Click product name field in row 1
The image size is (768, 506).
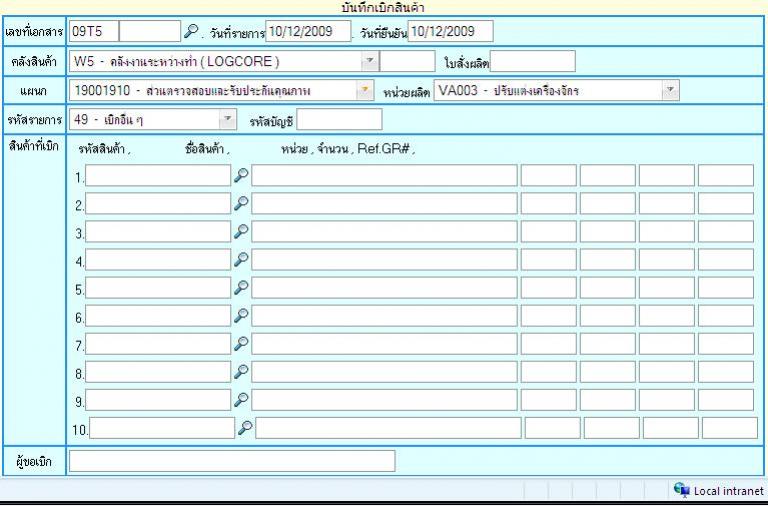[x=384, y=175]
